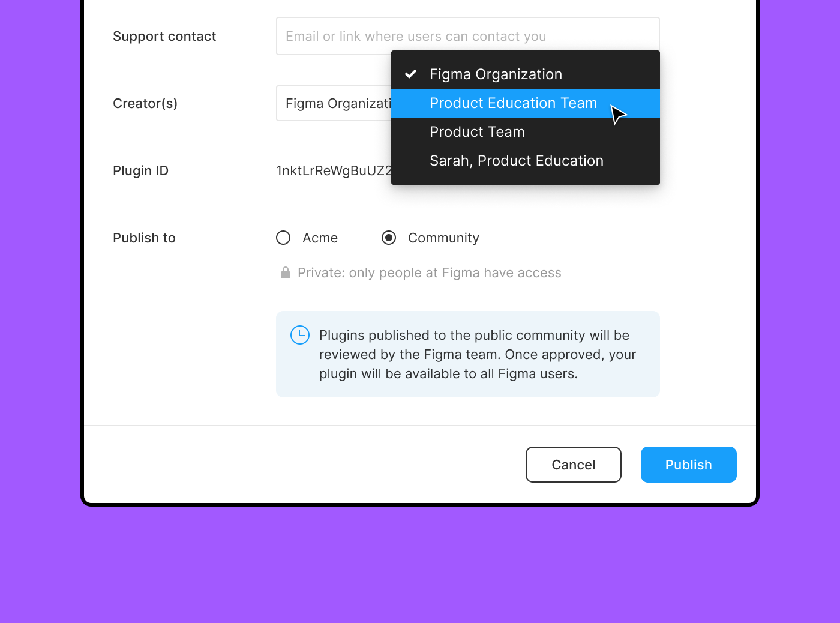
Task: Click the Publish button
Action: pos(689,465)
